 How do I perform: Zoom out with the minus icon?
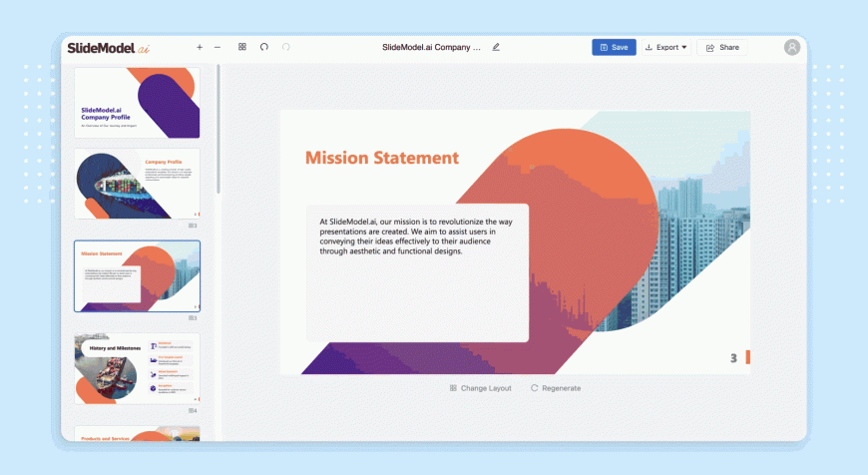217,48
